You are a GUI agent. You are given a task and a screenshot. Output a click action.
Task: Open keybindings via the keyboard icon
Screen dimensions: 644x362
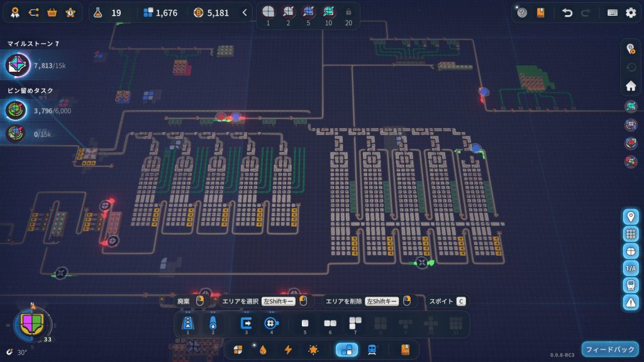point(612,13)
